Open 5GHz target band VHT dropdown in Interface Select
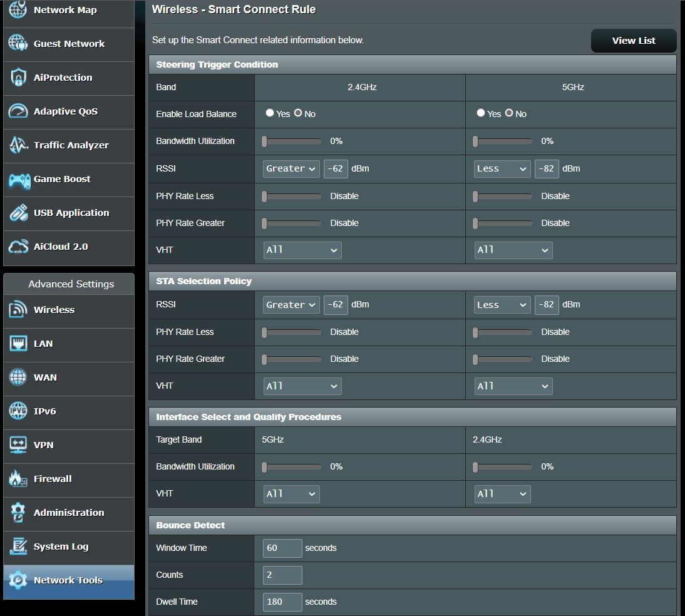685x616 pixels. [291, 494]
